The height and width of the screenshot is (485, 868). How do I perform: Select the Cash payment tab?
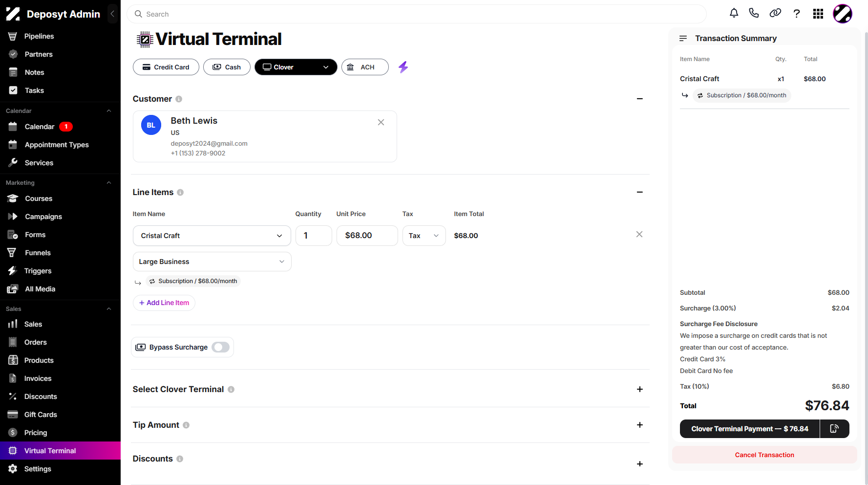tap(227, 67)
